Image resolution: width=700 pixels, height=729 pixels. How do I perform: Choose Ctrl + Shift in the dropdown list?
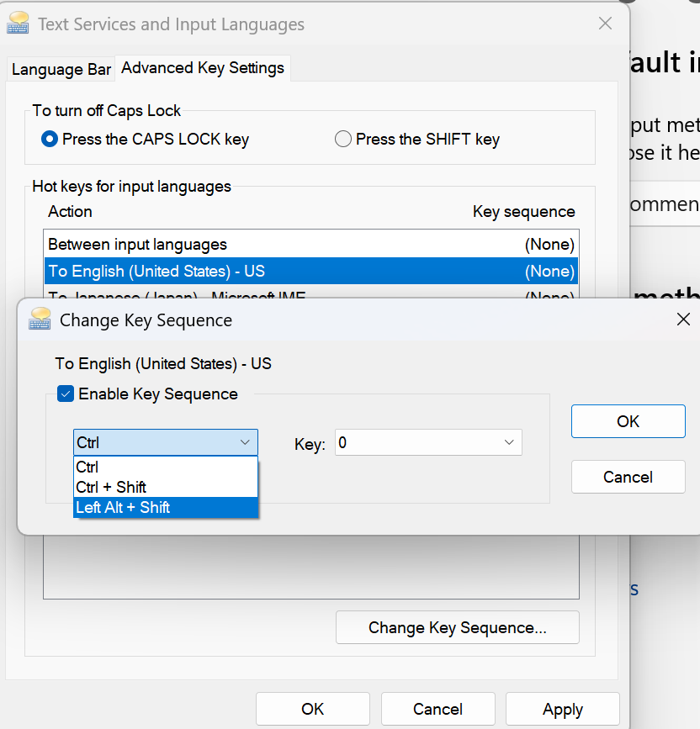[x=166, y=487]
